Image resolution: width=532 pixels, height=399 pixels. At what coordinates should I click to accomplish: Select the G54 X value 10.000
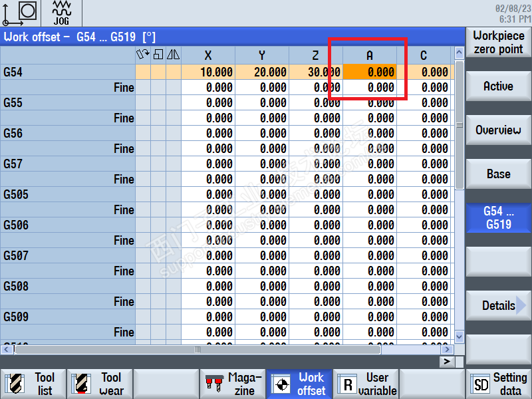point(208,72)
